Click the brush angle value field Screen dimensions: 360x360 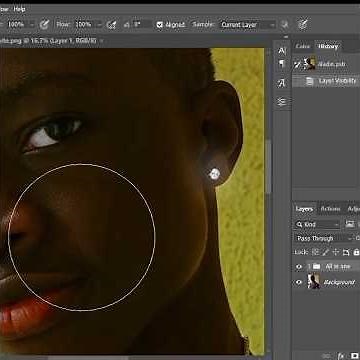142,24
